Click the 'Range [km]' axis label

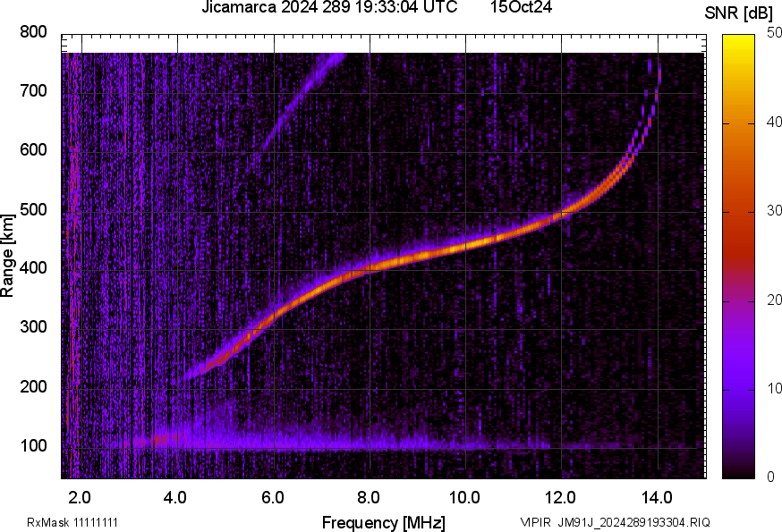[x=7, y=256]
